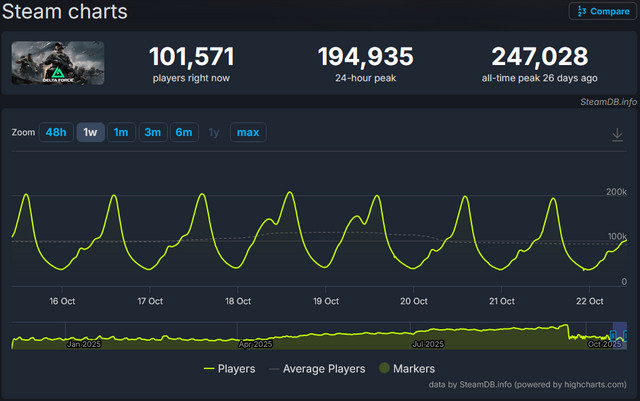Viewport: 640px width, 401px height.
Task: Zoom chart to 6m range
Action: click(x=184, y=133)
